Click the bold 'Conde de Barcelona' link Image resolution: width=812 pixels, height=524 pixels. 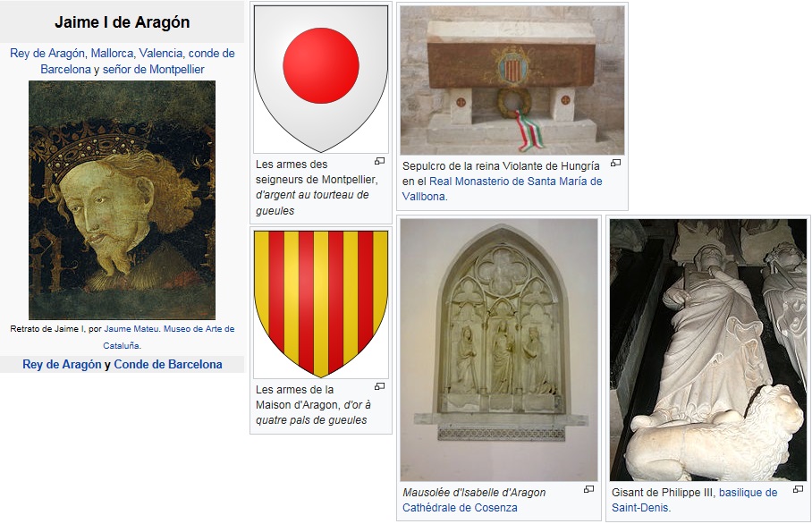point(168,365)
